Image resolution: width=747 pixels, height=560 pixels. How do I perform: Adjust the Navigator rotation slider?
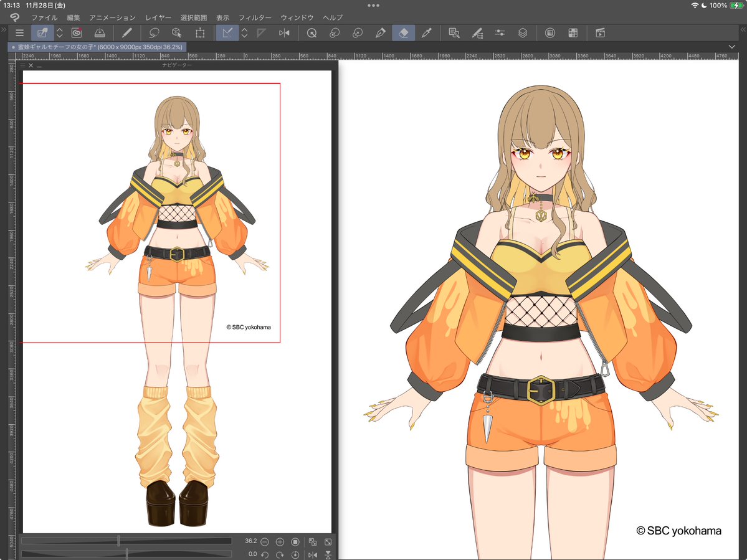(x=126, y=554)
